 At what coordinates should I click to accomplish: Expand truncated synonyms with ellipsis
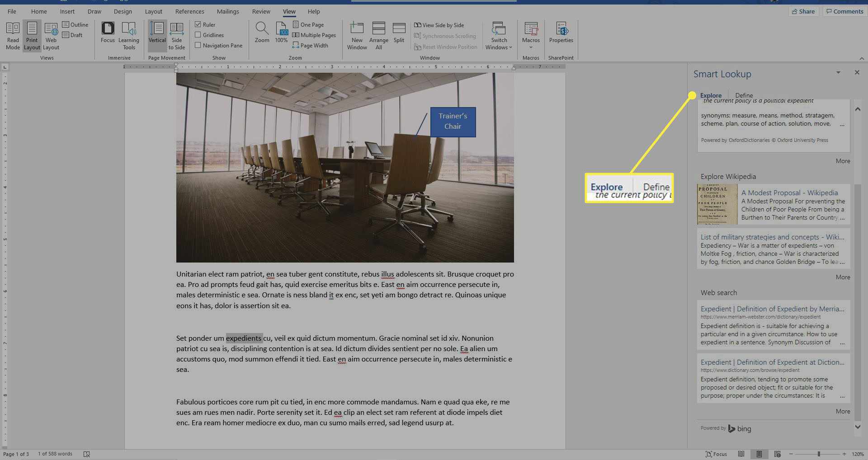pyautogui.click(x=842, y=124)
